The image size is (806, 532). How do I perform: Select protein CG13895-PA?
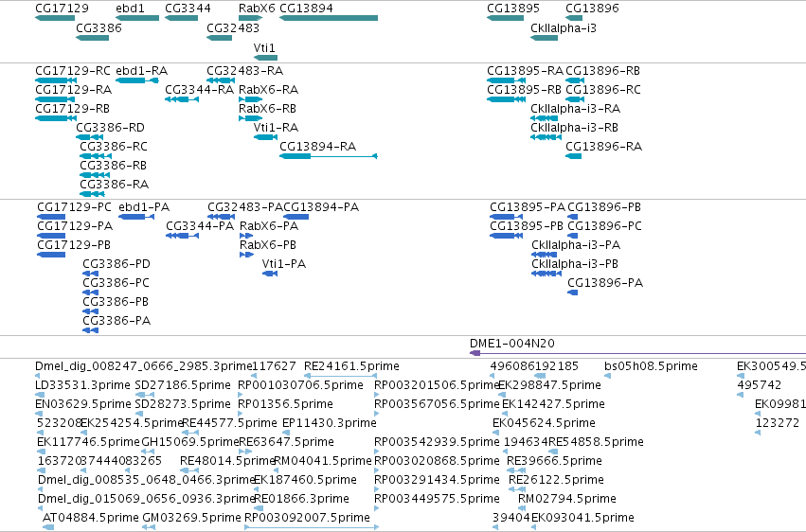point(527,207)
